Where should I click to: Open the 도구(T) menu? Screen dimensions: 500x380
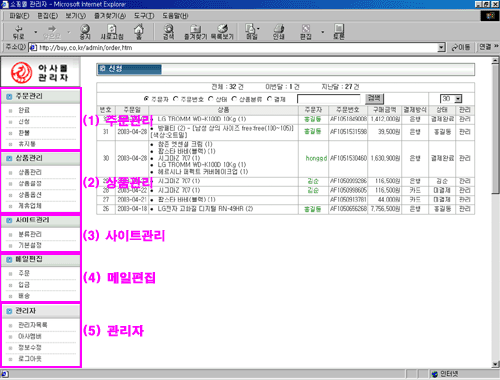[x=144, y=16]
